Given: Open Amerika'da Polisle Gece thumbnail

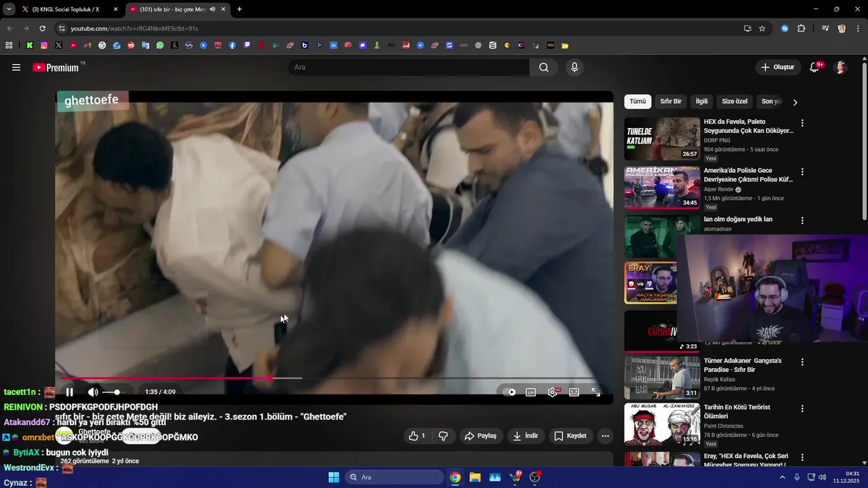Looking at the screenshot, I should pos(662,188).
